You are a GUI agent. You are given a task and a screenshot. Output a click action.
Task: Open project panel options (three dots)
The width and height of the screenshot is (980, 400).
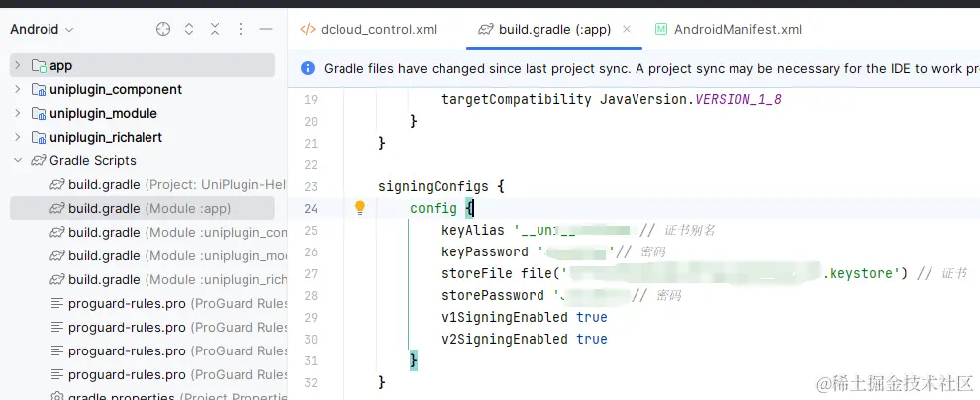tap(241, 30)
